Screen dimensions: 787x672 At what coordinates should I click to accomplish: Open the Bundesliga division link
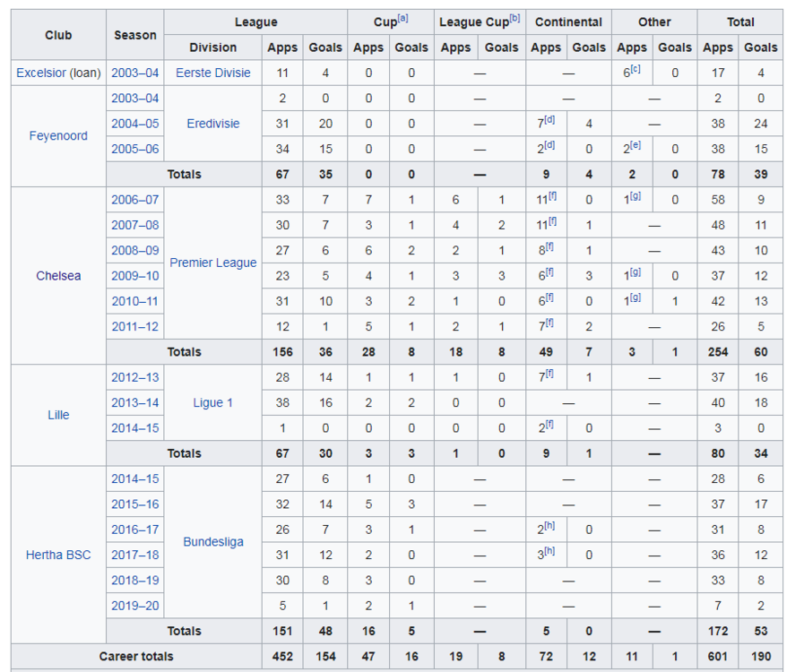tap(212, 542)
